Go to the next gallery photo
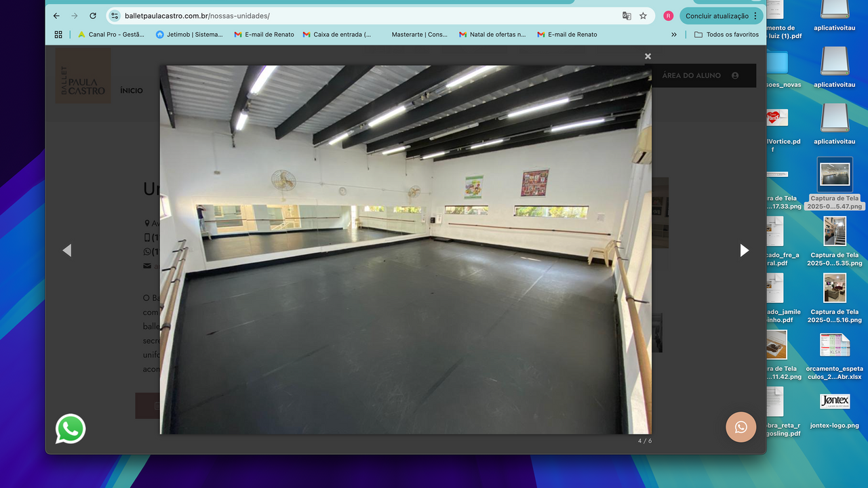This screenshot has height=488, width=868. coord(744,250)
